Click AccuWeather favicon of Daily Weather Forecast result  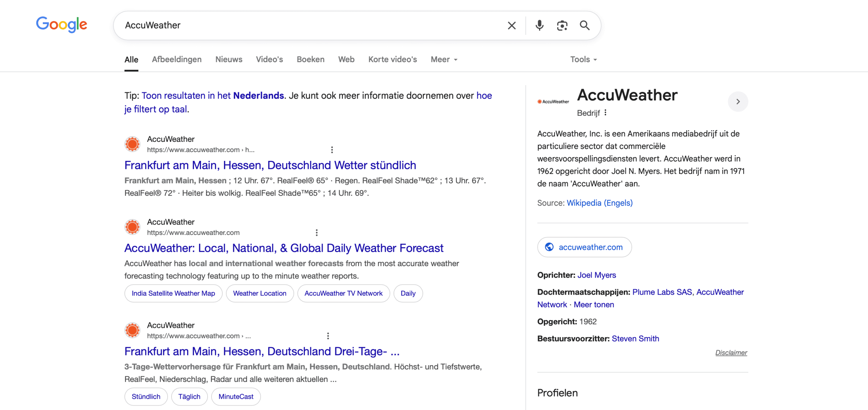coord(132,227)
